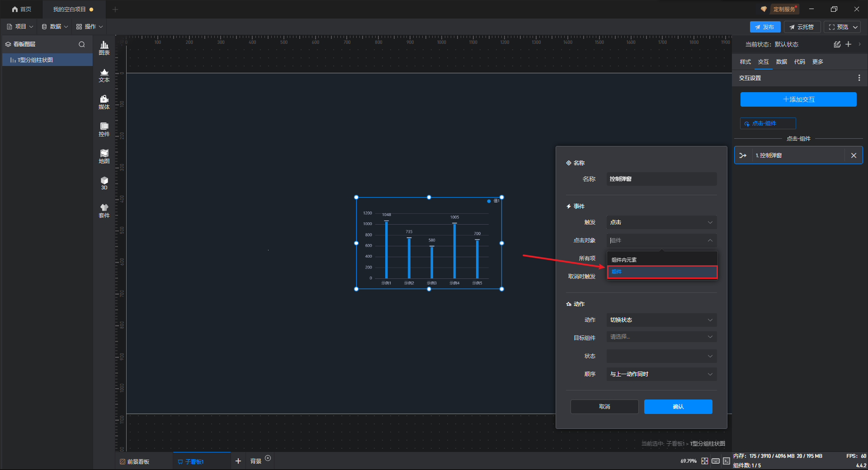The width and height of the screenshot is (868, 470).
Task: Open the 图表 chart components panel
Action: (104, 48)
